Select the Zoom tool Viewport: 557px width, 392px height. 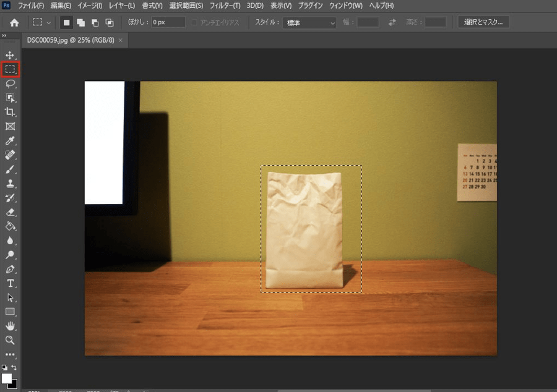tap(10, 340)
